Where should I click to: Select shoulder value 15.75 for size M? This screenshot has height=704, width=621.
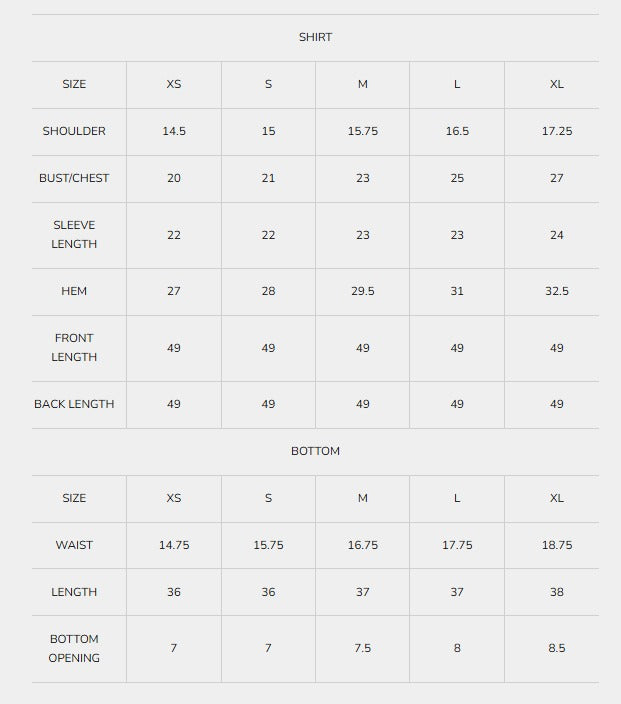pos(363,131)
